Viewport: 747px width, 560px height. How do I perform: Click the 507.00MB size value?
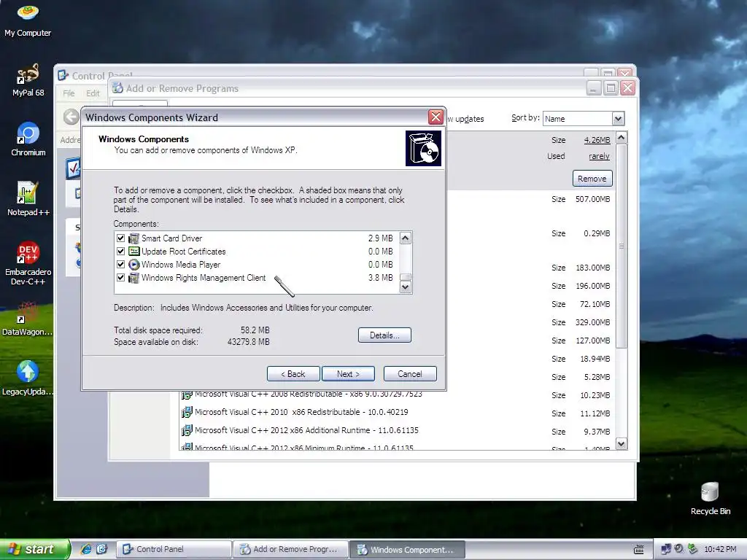592,199
